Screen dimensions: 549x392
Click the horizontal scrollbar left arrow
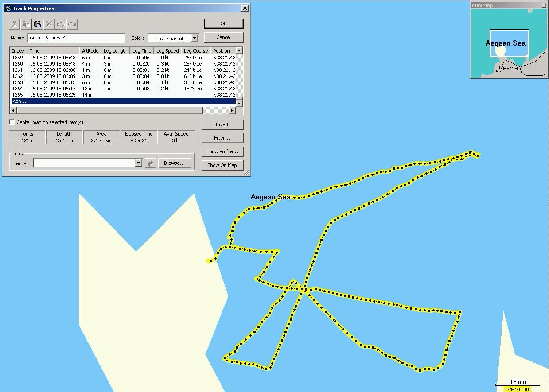[x=13, y=110]
